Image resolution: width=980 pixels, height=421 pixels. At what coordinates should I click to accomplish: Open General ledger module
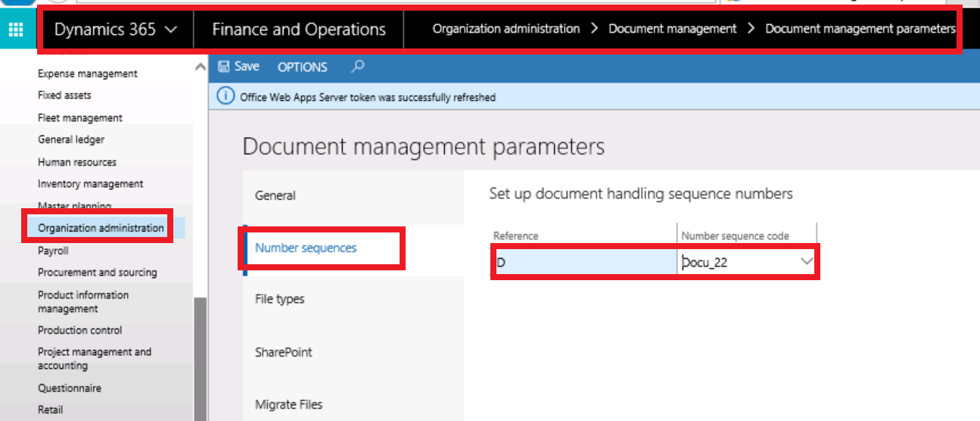click(71, 139)
